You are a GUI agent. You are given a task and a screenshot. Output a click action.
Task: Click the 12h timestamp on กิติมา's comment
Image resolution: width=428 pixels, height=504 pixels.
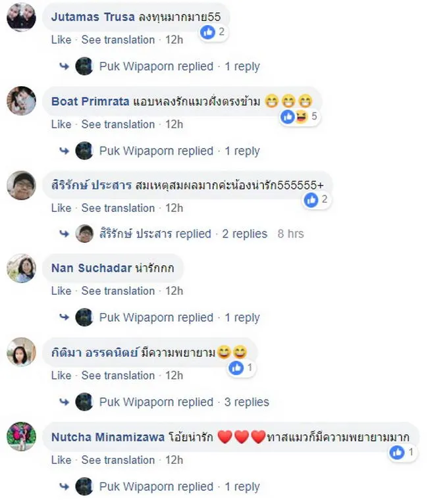174,376
